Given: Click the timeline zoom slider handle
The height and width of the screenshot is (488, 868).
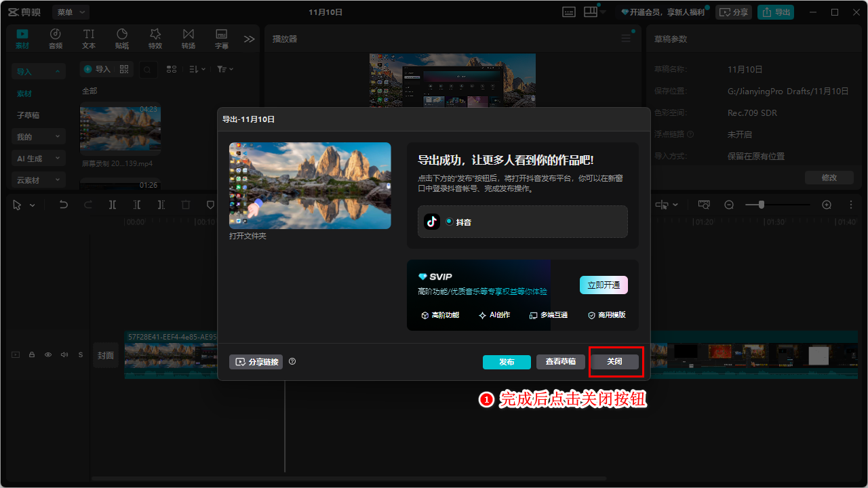Looking at the screenshot, I should point(762,205).
